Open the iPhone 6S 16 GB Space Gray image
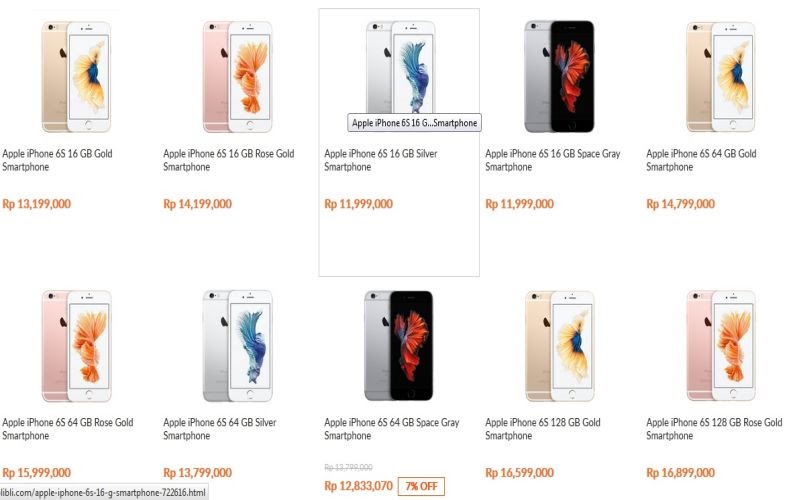This screenshot has width=800, height=500. point(559,77)
